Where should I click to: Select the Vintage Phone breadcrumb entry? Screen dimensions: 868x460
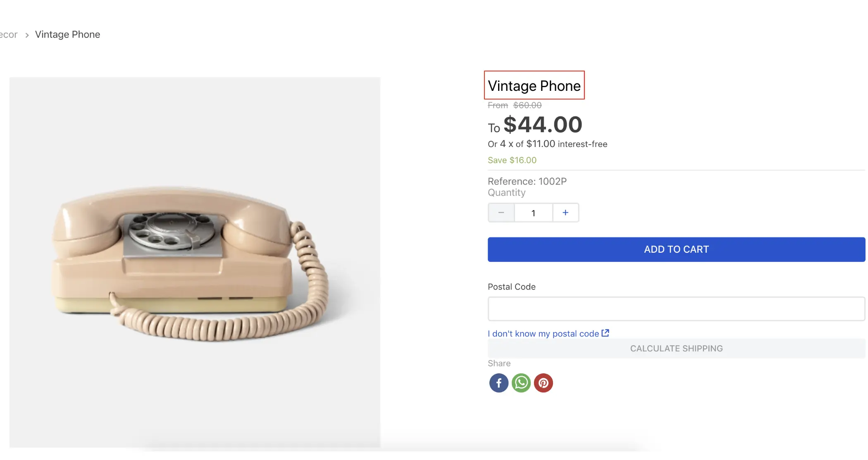[67, 34]
